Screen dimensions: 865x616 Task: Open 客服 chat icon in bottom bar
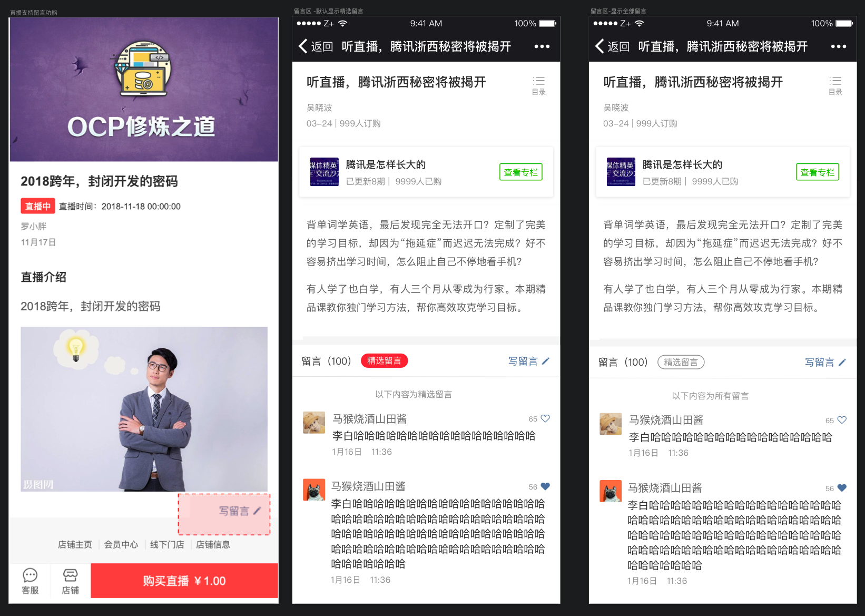pos(30,581)
